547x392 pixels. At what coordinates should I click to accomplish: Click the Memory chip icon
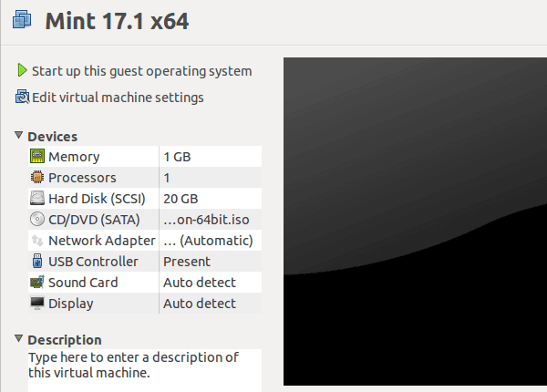37,156
